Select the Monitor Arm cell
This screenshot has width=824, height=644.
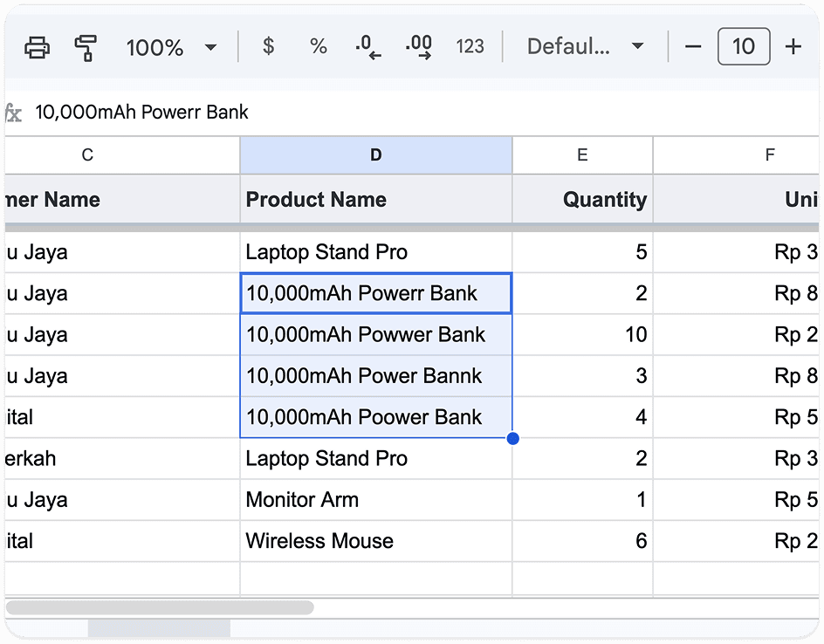pyautogui.click(x=375, y=499)
